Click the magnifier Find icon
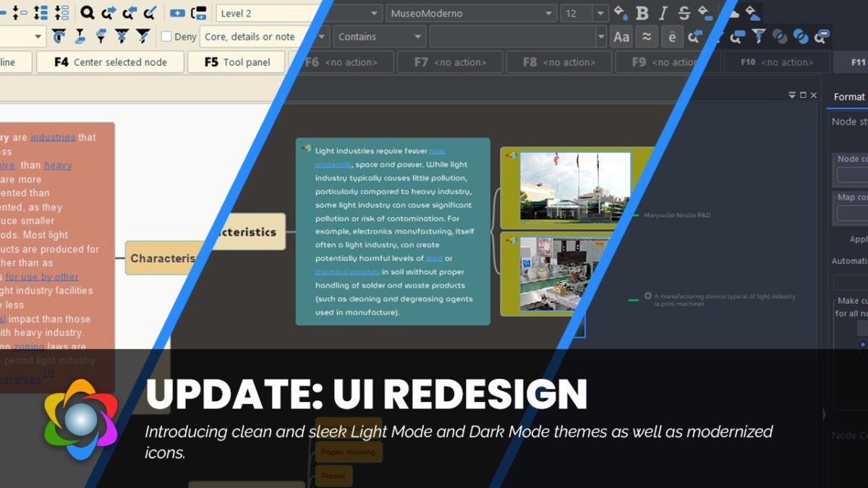Viewport: 868px width, 488px height. click(88, 13)
